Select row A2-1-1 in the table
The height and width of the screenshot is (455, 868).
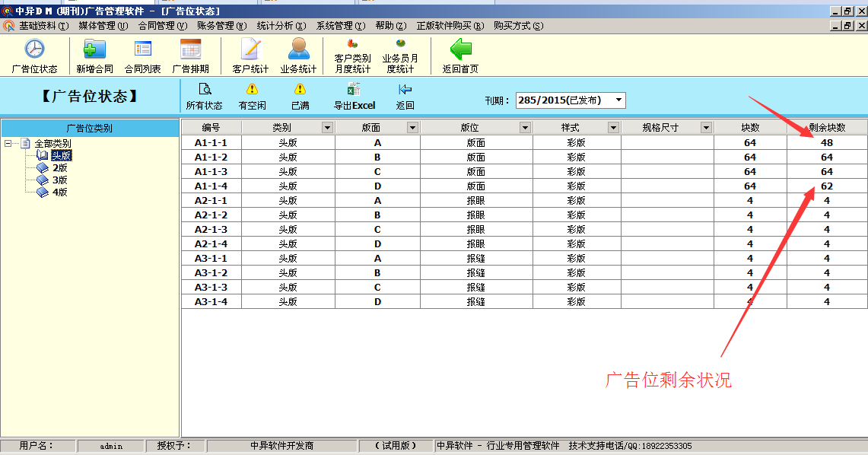pyautogui.click(x=211, y=201)
